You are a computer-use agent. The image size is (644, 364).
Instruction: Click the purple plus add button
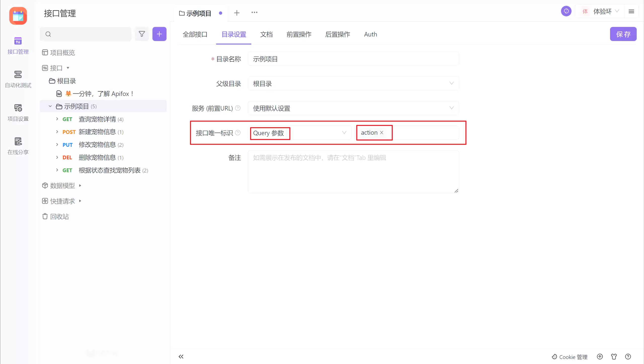(x=159, y=34)
